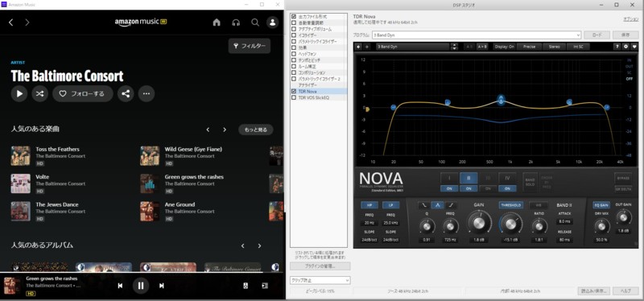Change the Stereo processing mode
644x301 pixels.
click(x=554, y=47)
